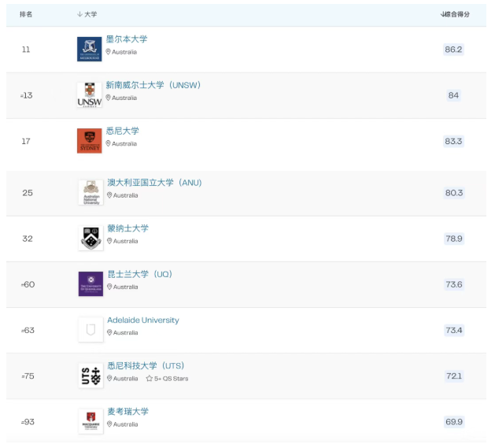Viewport: 495px width, 448px height.
Task: Open the 麦考瑞大学 link
Action: click(127, 411)
